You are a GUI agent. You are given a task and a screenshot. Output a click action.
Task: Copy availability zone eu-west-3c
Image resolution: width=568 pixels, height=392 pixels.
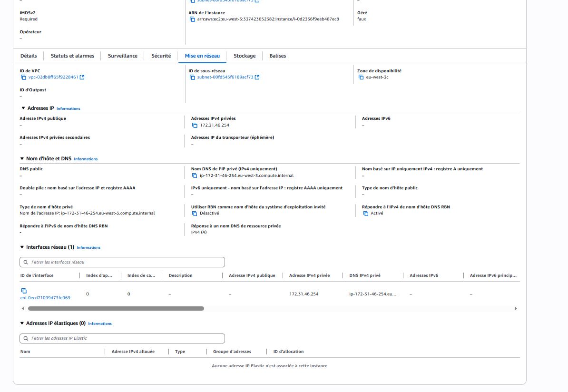coord(361,78)
